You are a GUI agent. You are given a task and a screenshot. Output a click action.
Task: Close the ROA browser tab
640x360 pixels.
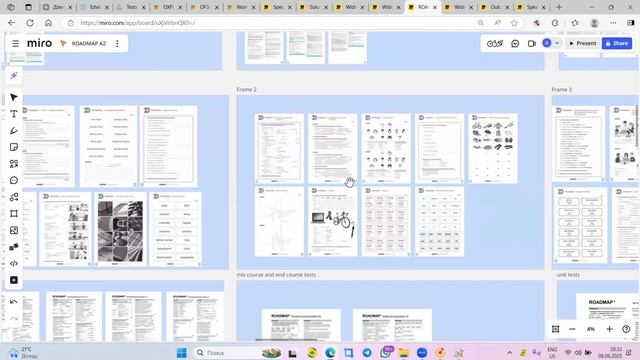click(435, 7)
